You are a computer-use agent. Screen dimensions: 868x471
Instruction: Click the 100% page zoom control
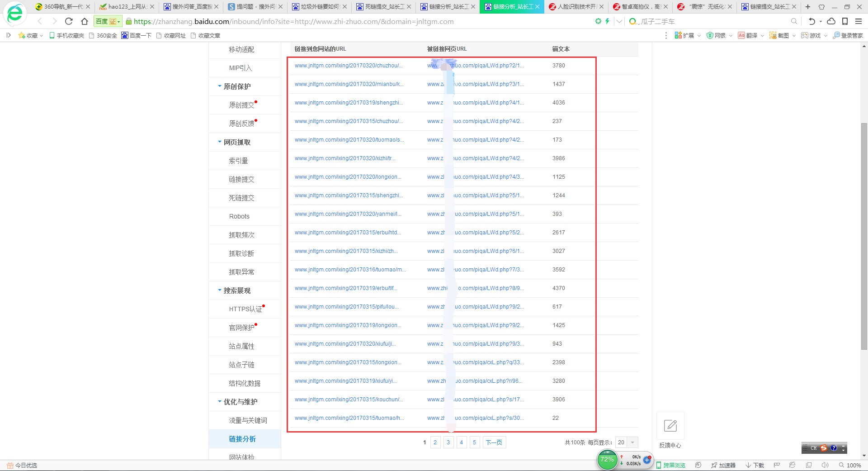[850, 465]
